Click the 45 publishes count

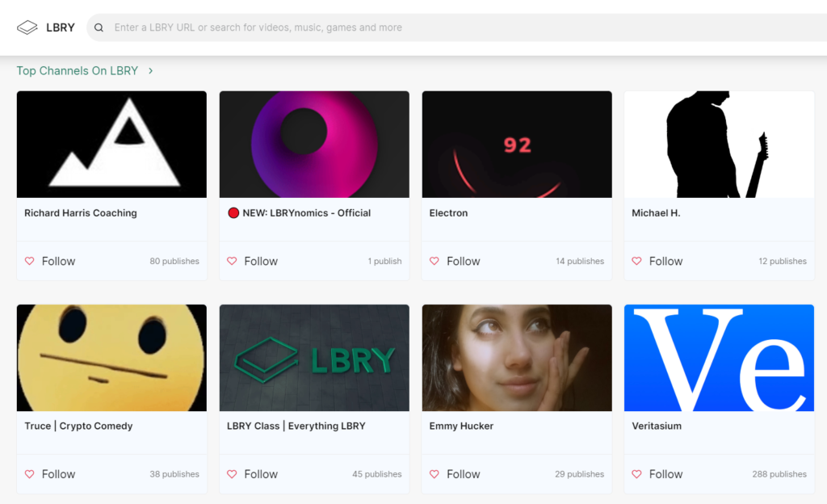[x=377, y=474]
